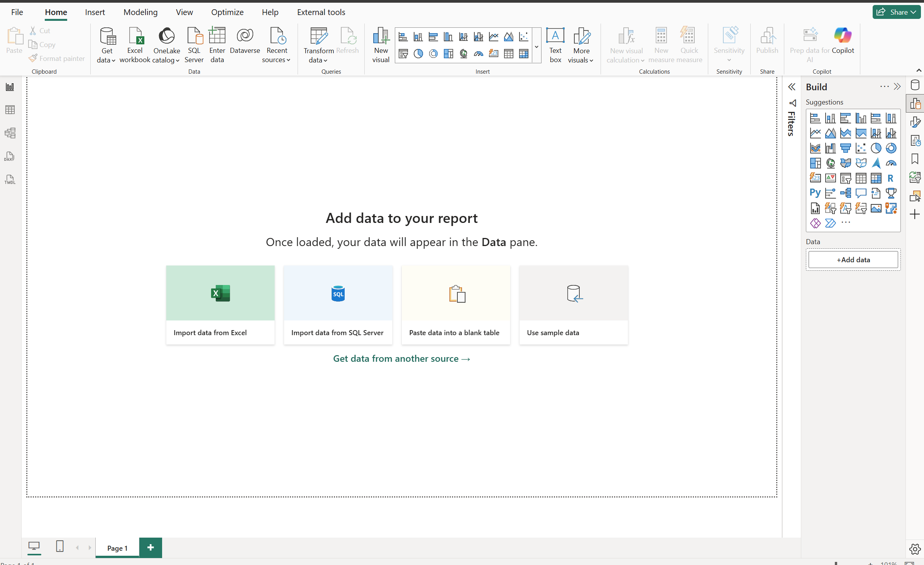Viewport: 924px width, 565px height.
Task: Open the Format pane with the paintbrush icon
Action: click(x=916, y=121)
